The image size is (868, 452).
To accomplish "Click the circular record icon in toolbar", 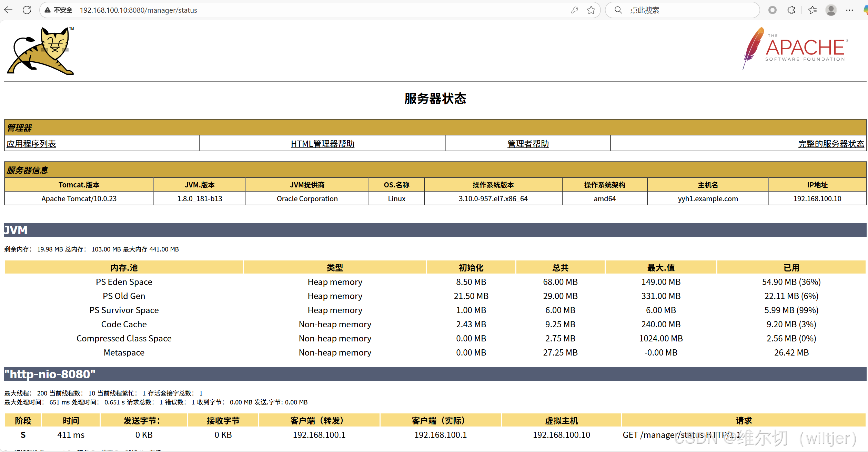I will pyautogui.click(x=773, y=10).
